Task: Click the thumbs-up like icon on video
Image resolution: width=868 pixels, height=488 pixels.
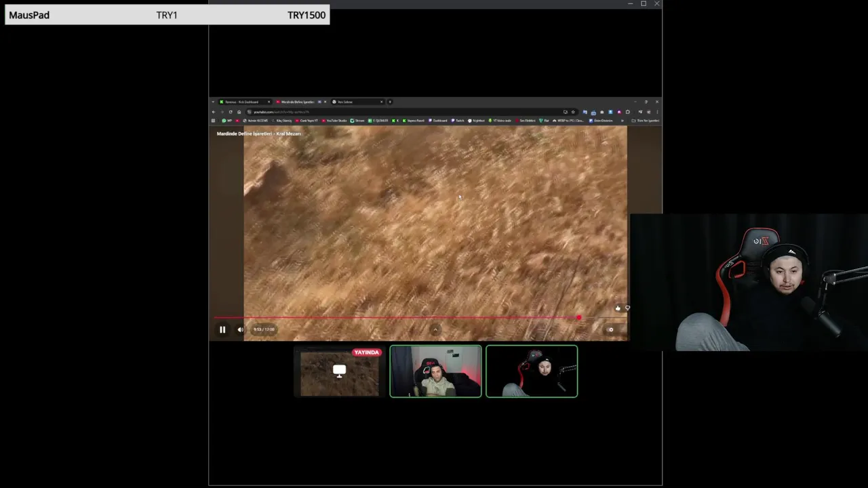Action: point(618,308)
